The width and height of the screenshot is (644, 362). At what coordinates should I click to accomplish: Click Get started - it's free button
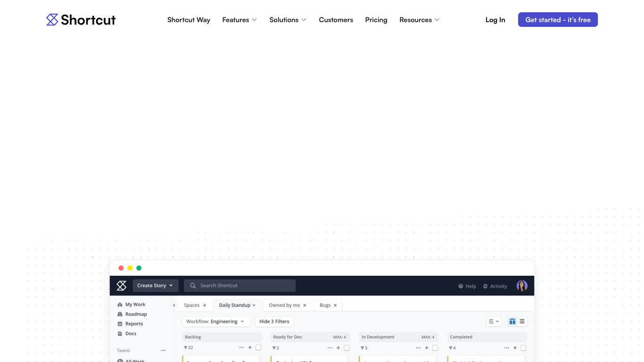pos(558,20)
